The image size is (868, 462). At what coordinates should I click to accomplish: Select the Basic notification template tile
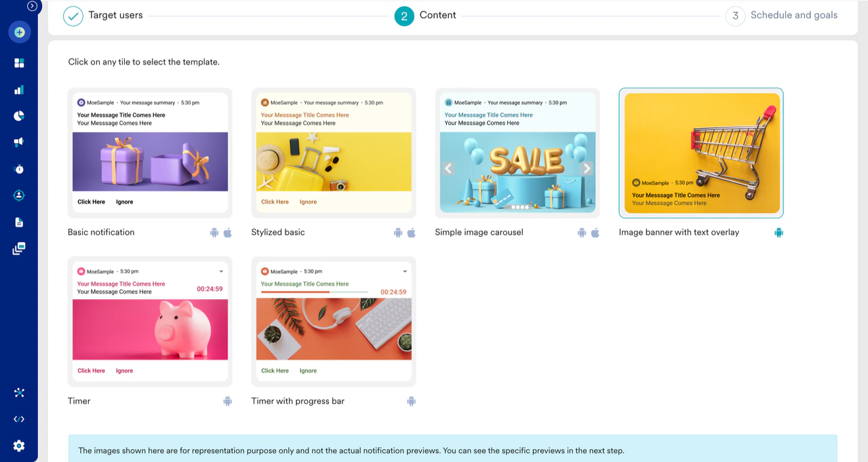pyautogui.click(x=150, y=153)
